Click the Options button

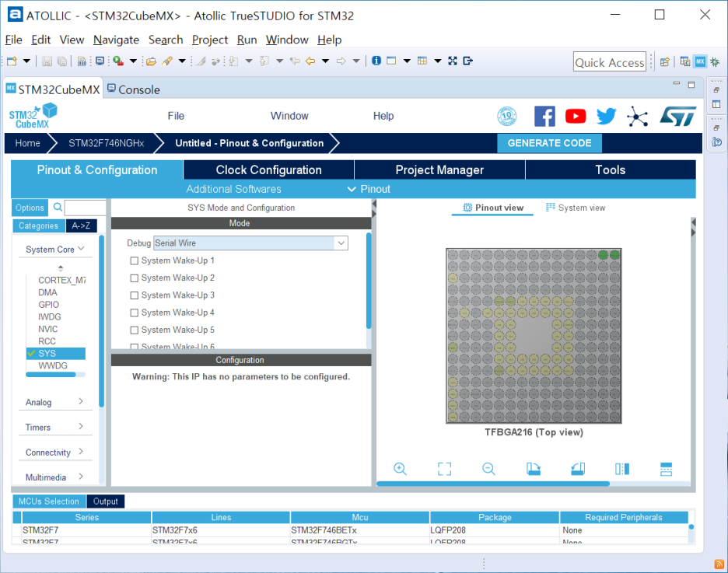(x=30, y=208)
